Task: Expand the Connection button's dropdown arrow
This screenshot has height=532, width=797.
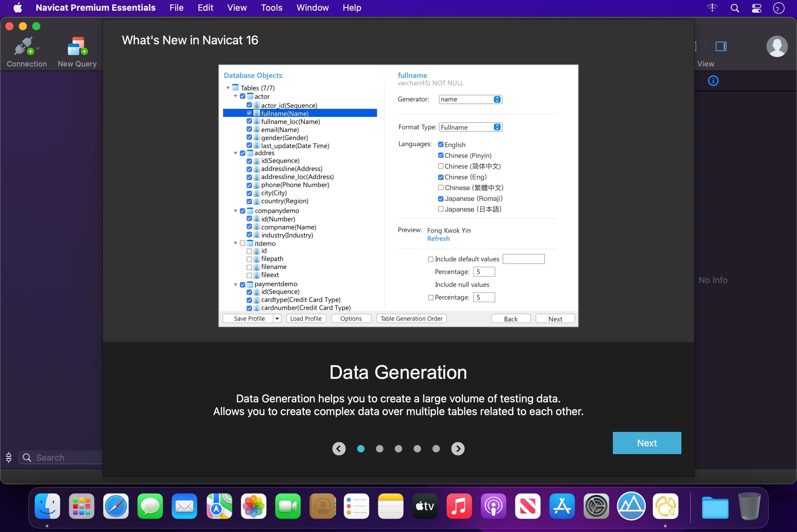Action: pyautogui.click(x=38, y=48)
